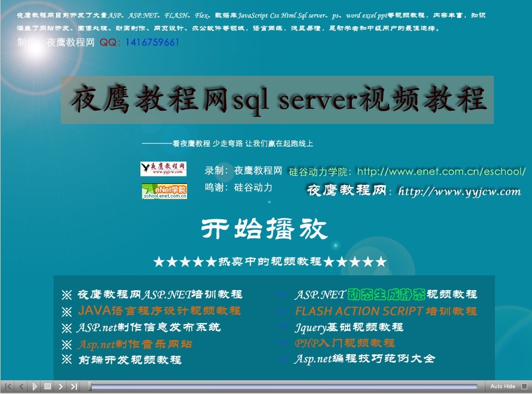Open ASP.NET动态生成静态视频教程 entry
This screenshot has height=394, width=532.
click(x=386, y=294)
